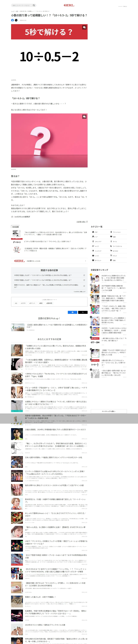Image resolution: width=138 pixels, height=644 pixels.
Task: Open the ダイエット category icon
Action: point(93,260)
